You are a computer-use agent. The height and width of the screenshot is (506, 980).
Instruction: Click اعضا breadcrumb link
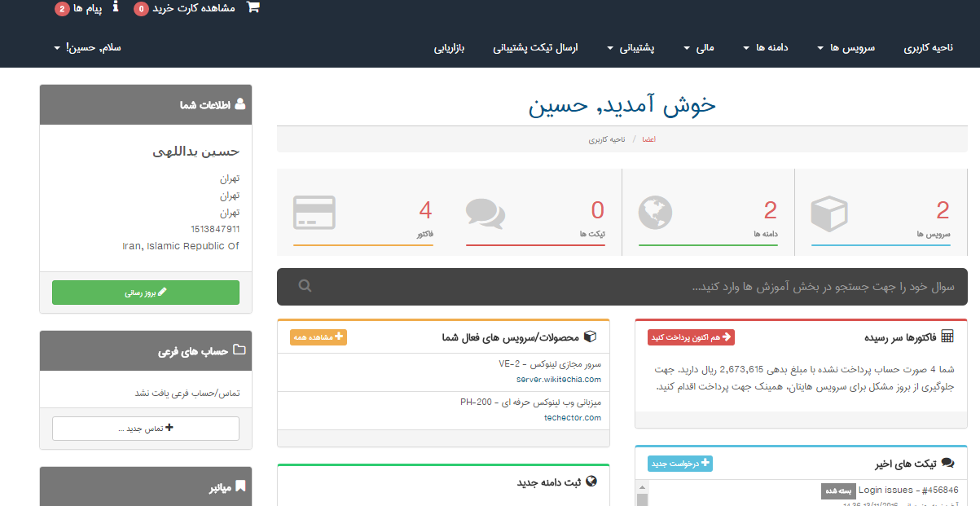tap(648, 139)
